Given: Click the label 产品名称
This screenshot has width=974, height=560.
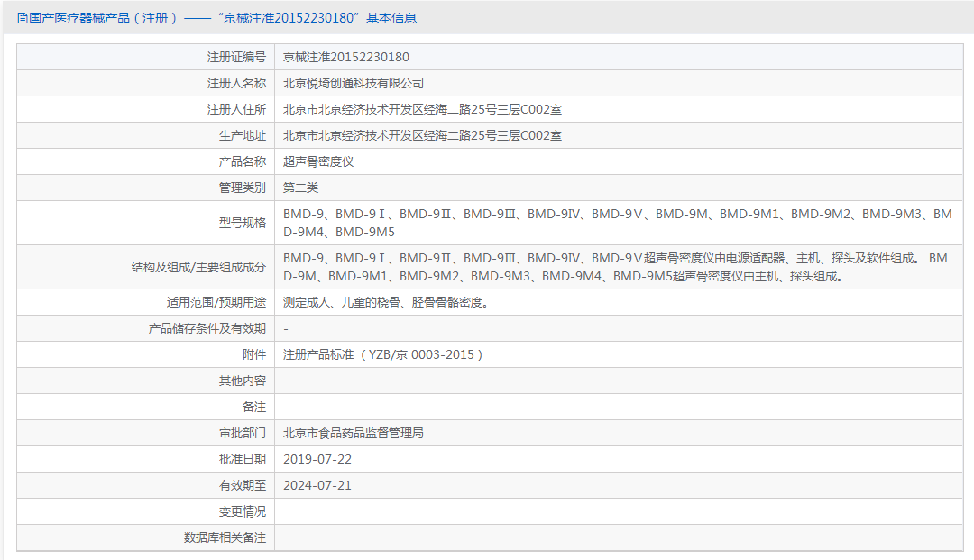Looking at the screenshot, I should click(243, 161).
